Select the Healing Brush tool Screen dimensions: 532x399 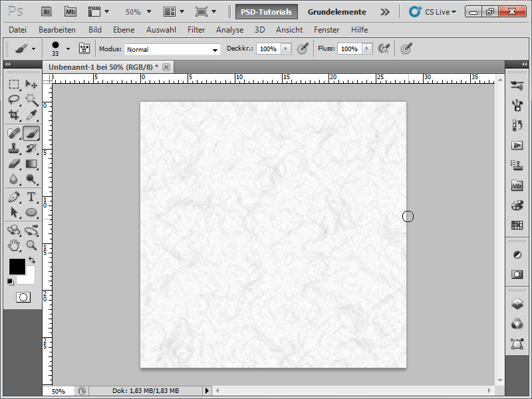click(x=14, y=134)
